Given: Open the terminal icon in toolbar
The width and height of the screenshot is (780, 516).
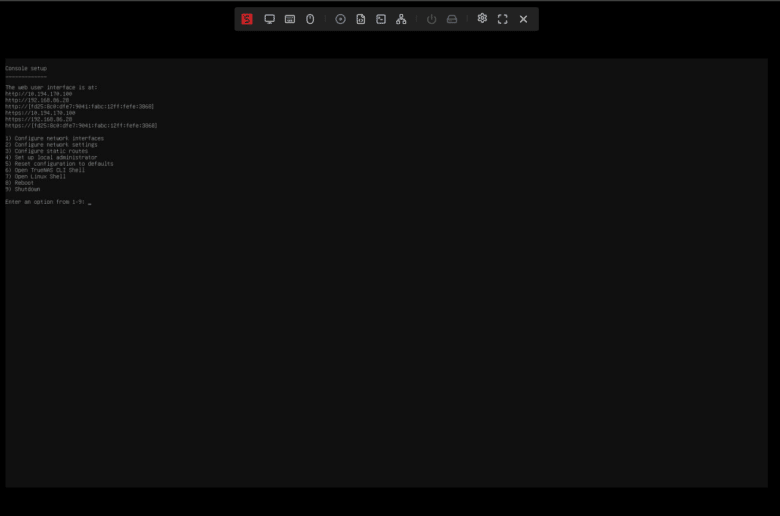Looking at the screenshot, I should (381, 19).
